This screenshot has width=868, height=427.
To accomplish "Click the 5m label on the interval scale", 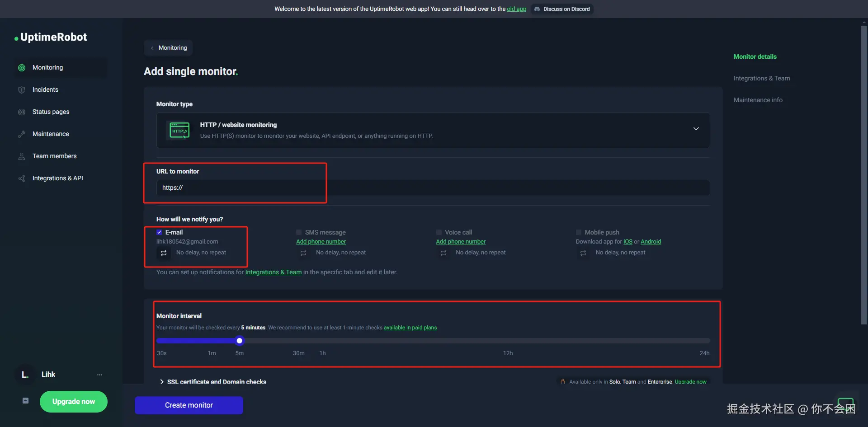I will click(240, 353).
